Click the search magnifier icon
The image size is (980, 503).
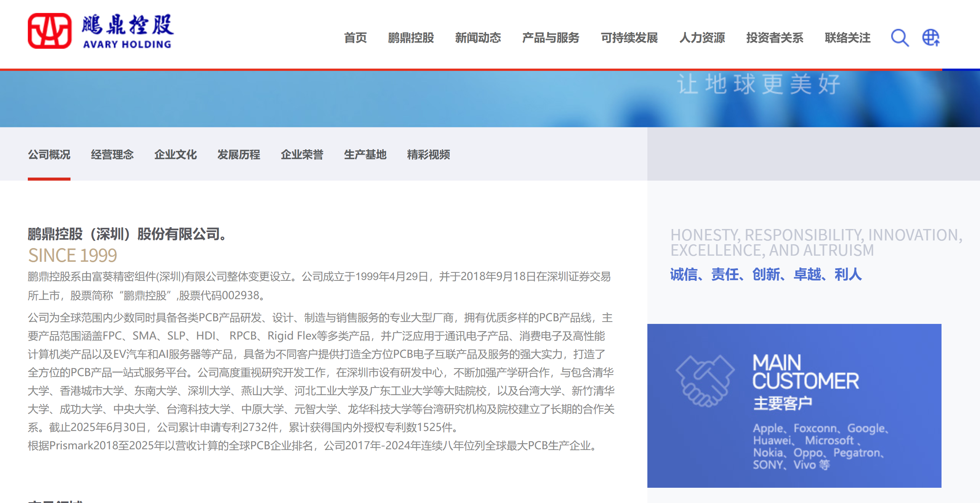pos(900,38)
